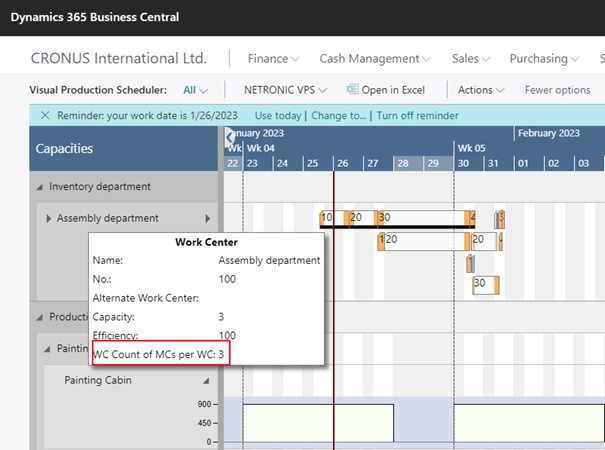Click Wk 04 week header

[x=261, y=148]
